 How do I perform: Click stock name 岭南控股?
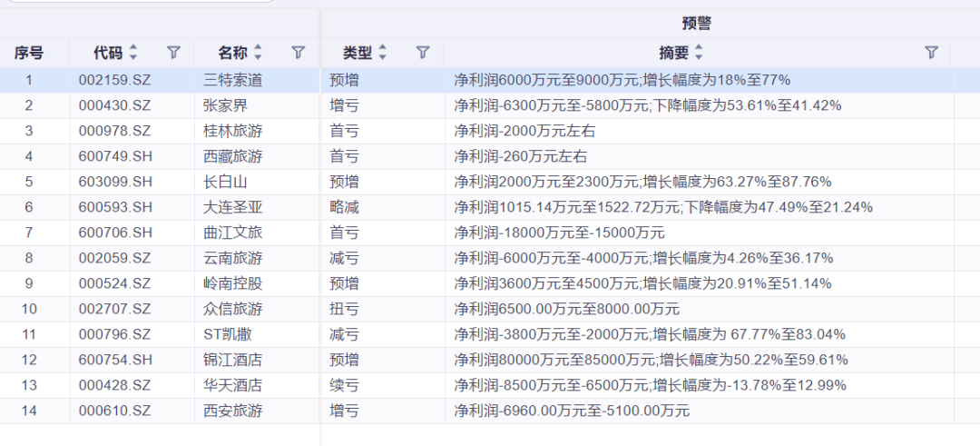click(232, 283)
